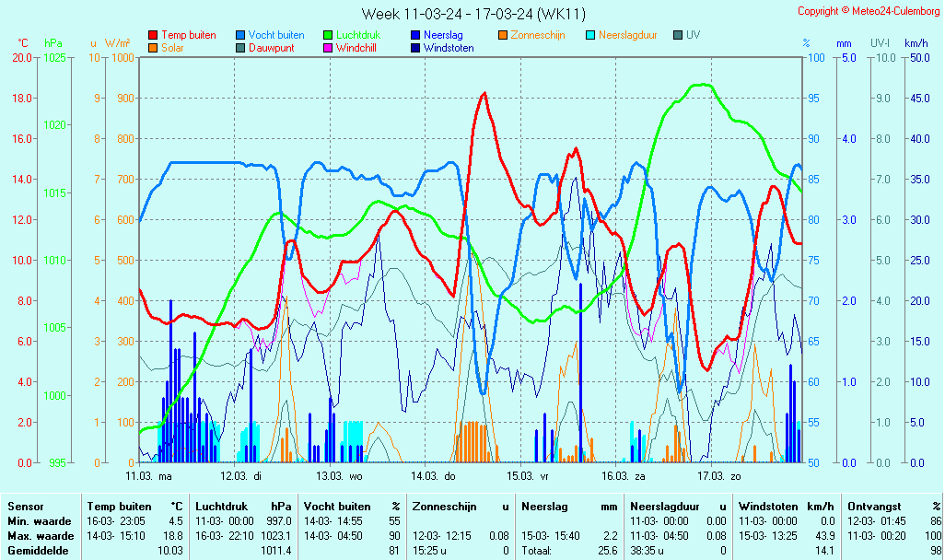Viewport: 945px width, 560px height.
Task: Click the red Temp buiten legend swatch
Action: pyautogui.click(x=152, y=36)
